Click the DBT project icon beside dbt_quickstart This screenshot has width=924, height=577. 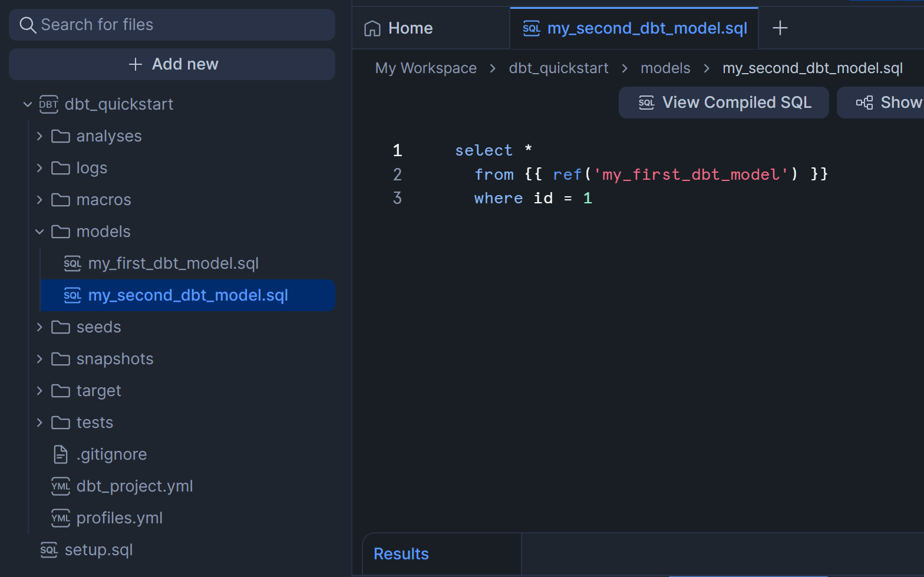click(x=48, y=104)
